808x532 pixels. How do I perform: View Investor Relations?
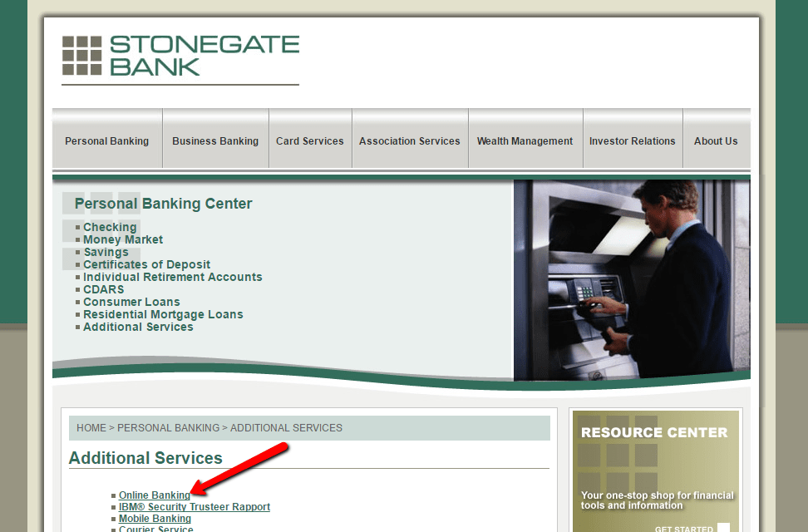(x=632, y=140)
